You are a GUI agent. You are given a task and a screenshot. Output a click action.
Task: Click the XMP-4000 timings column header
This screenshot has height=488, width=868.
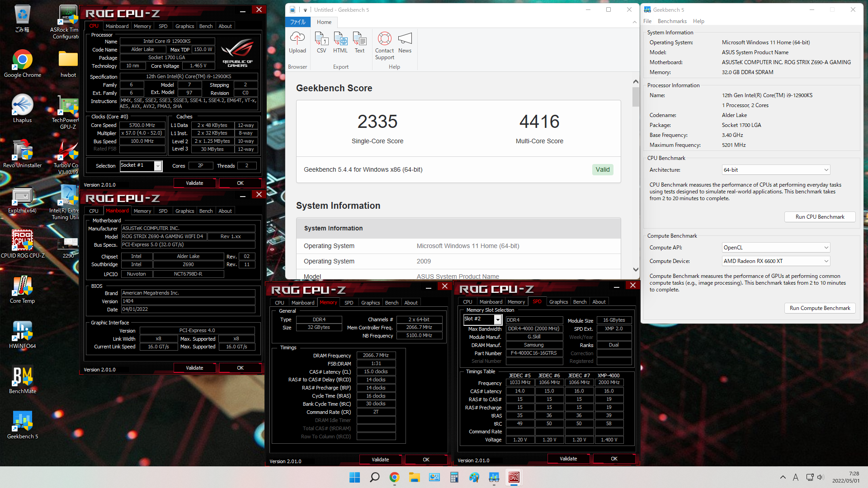pyautogui.click(x=609, y=375)
